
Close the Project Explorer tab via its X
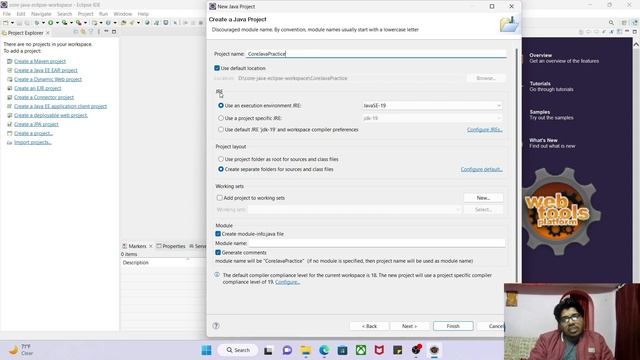48,33
